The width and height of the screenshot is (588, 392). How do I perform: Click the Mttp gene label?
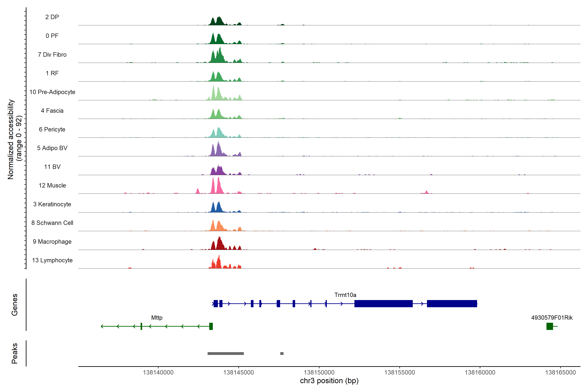coord(157,318)
